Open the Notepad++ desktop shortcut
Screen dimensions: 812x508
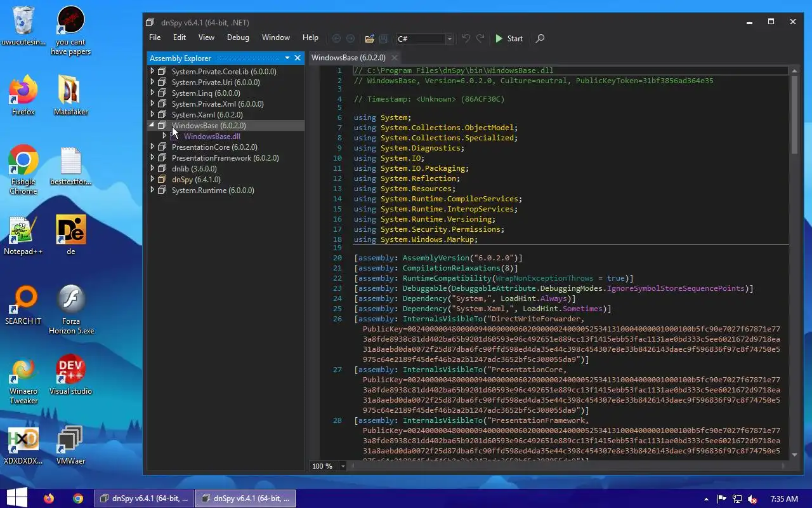coord(23,236)
